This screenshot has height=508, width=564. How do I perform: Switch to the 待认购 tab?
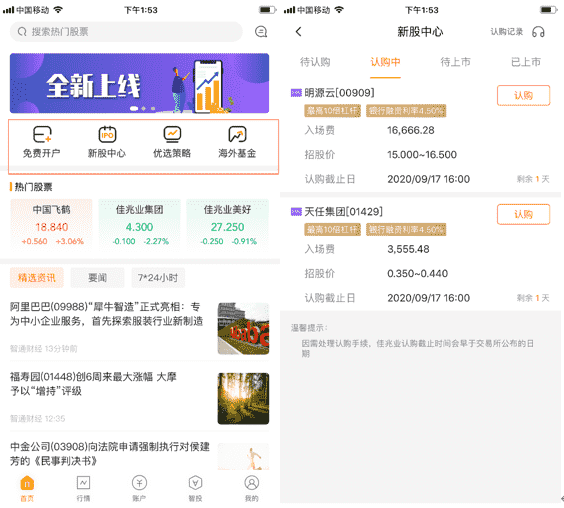pos(315,62)
